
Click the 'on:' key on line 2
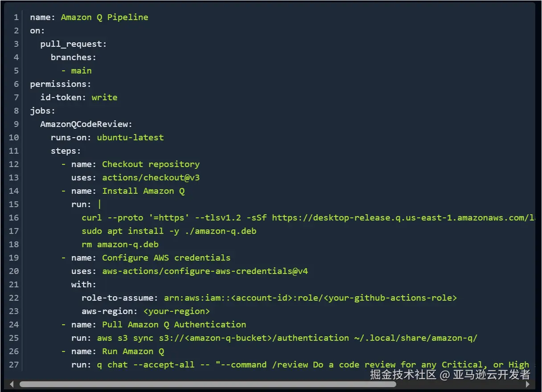point(38,31)
